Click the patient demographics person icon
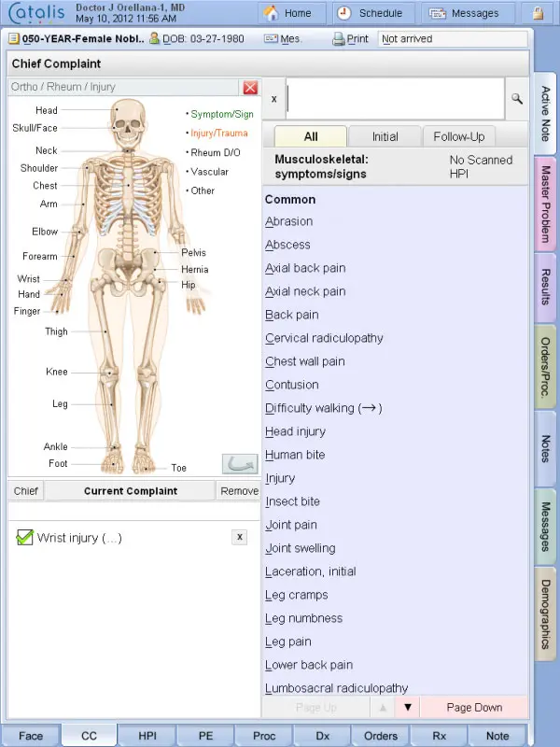The width and height of the screenshot is (560, 747). tap(154, 38)
